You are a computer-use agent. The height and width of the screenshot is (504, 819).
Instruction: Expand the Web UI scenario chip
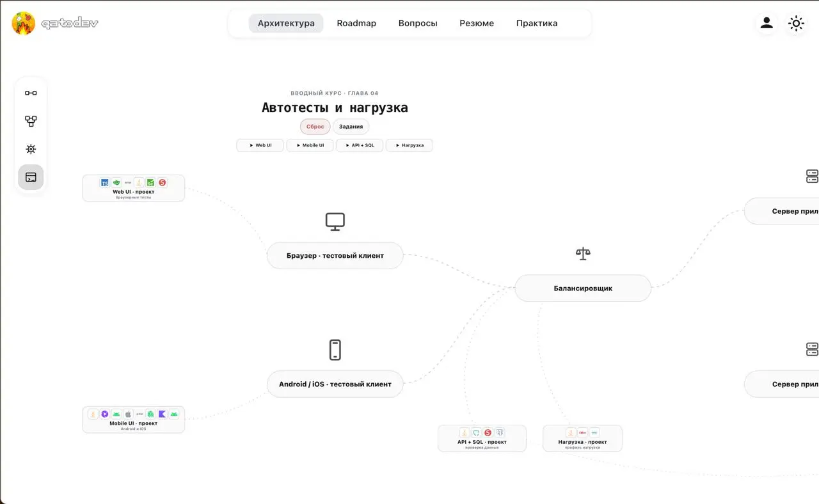tap(260, 145)
